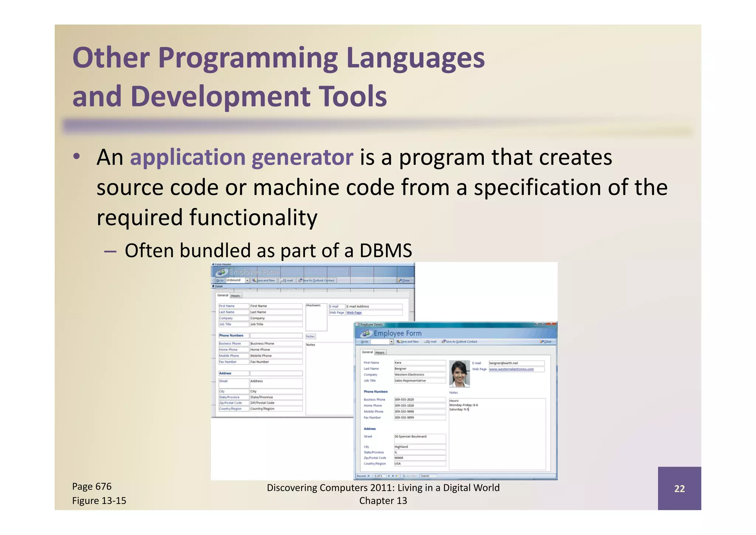Image resolution: width=756 pixels, height=535 pixels.
Task: Select the Phone Numbers heading label in design view
Action: coord(234,335)
